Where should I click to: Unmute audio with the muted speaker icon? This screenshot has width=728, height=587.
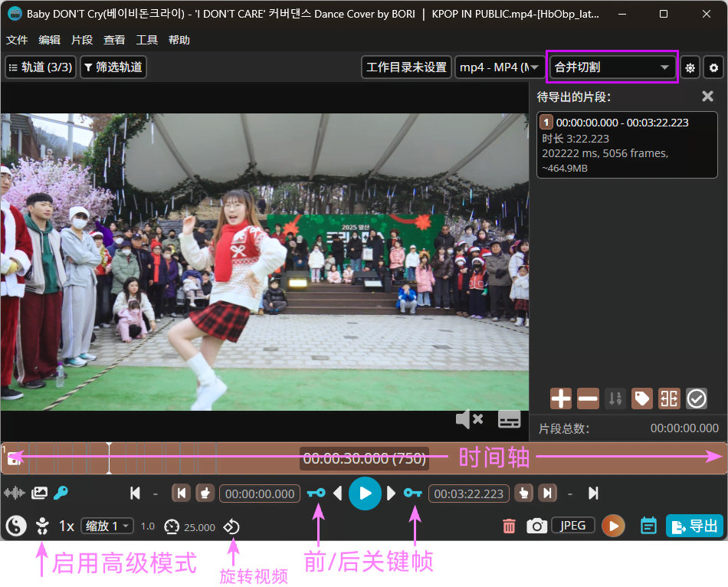(468, 419)
